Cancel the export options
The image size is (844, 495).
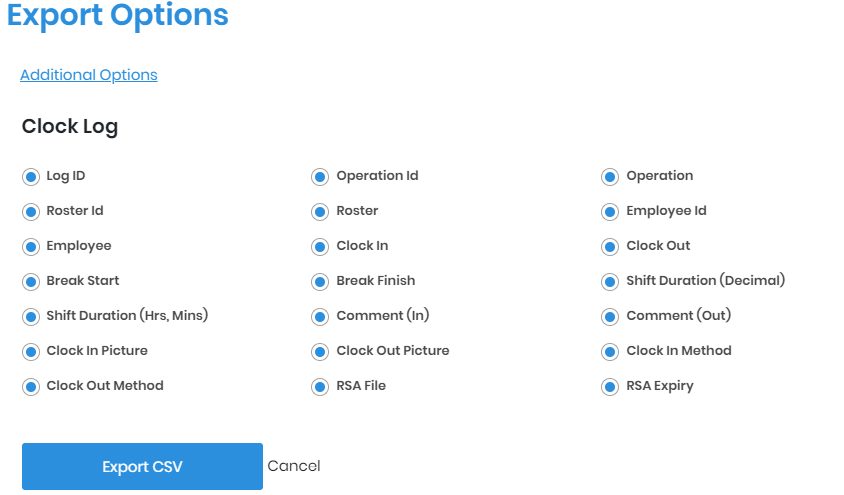pyautogui.click(x=294, y=466)
